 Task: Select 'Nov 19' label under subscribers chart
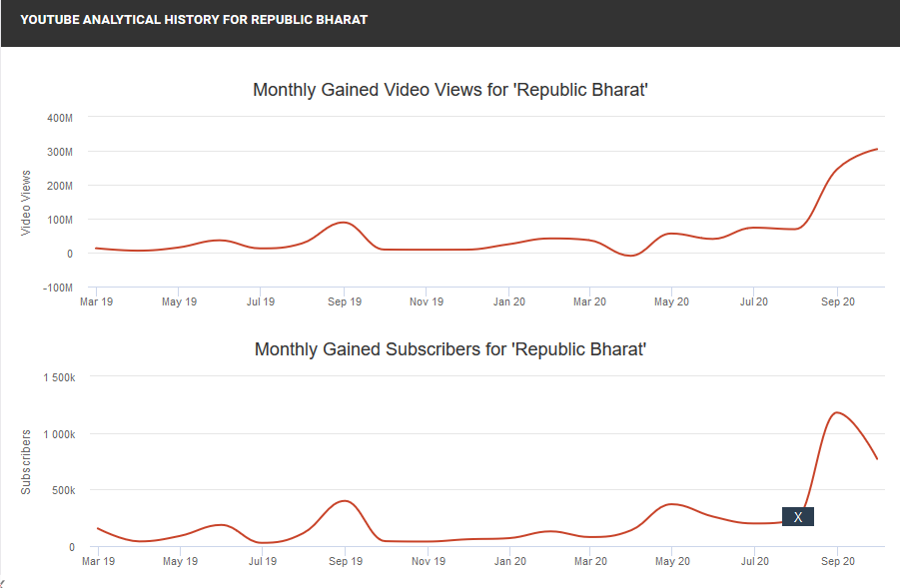pyautogui.click(x=427, y=561)
